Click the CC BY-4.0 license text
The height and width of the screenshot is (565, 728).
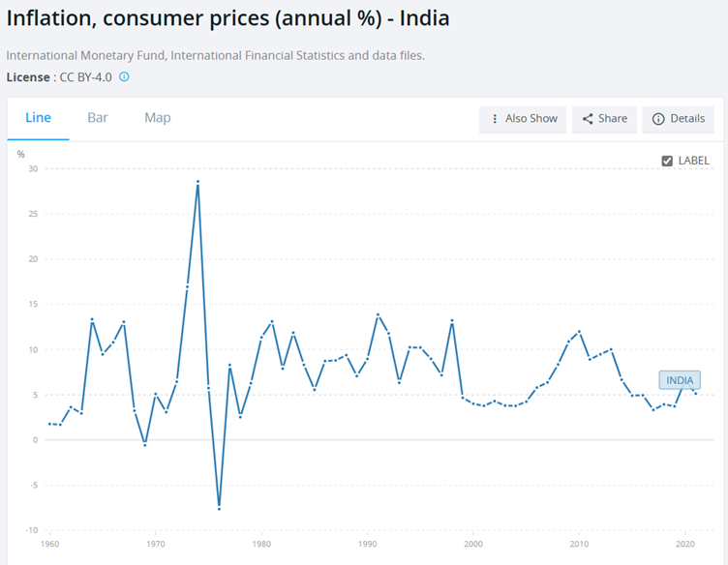click(x=86, y=76)
